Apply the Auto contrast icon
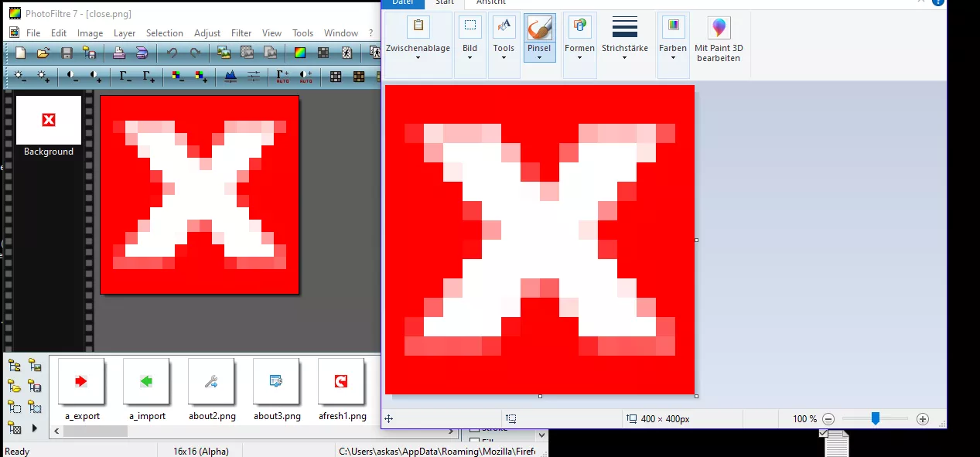Image resolution: width=980 pixels, height=457 pixels. 306,76
